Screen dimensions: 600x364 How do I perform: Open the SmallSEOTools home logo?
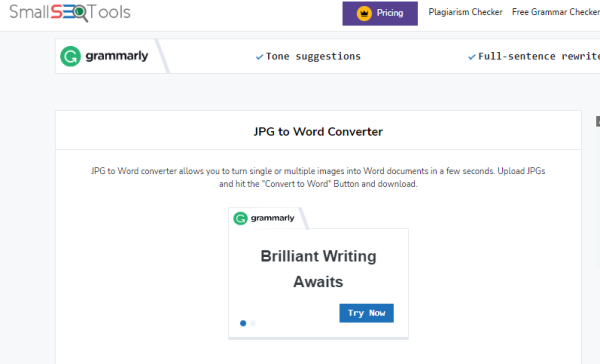(x=70, y=12)
